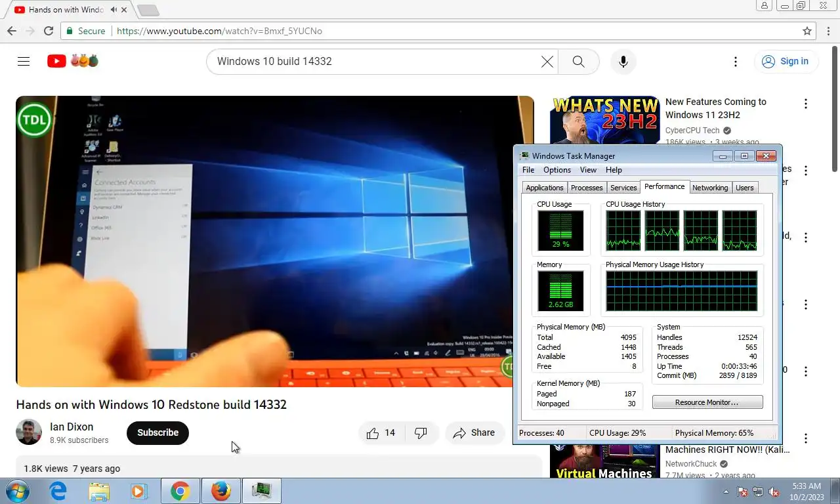Subscribe to Ian Dixon
This screenshot has height=504, width=840.
pyautogui.click(x=157, y=432)
